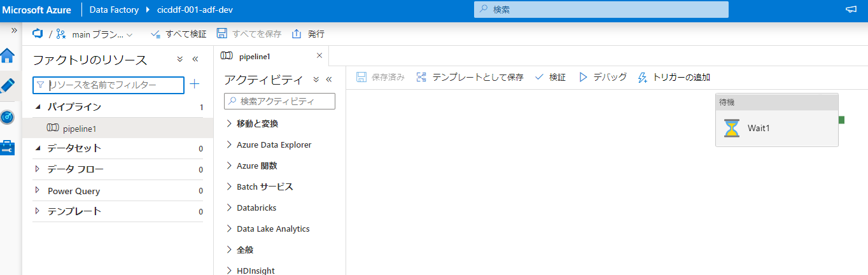Click 検証 validate button
The width and height of the screenshot is (868, 275).
point(550,77)
